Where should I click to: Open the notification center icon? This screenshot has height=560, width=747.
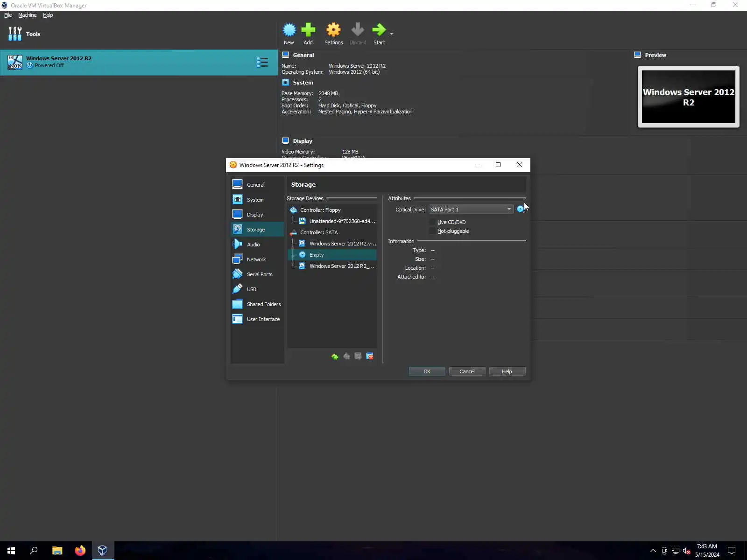[x=732, y=551]
